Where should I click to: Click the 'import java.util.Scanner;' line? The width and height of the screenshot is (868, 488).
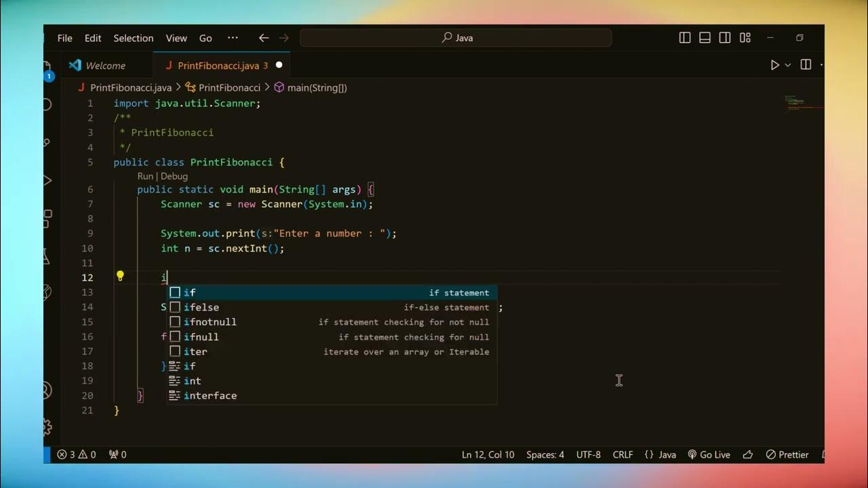tap(187, 103)
